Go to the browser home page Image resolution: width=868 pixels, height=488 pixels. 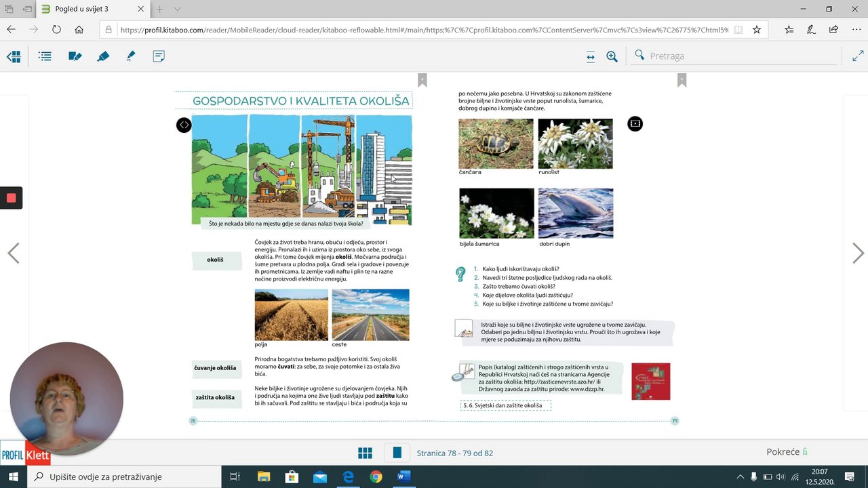79,30
